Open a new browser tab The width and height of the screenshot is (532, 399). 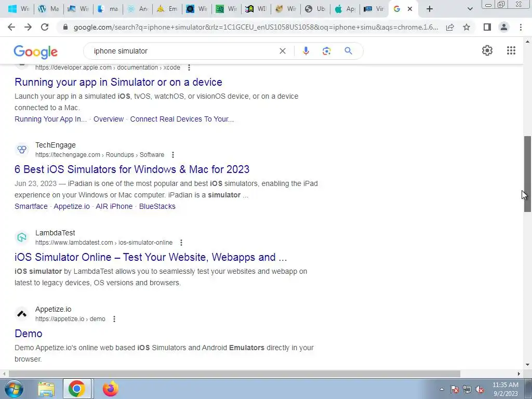[x=430, y=9]
